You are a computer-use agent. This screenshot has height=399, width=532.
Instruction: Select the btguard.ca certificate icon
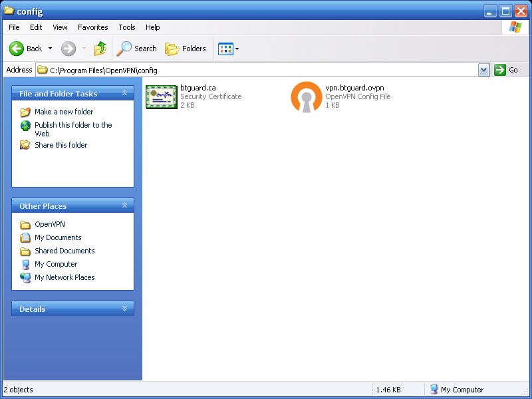pos(162,97)
